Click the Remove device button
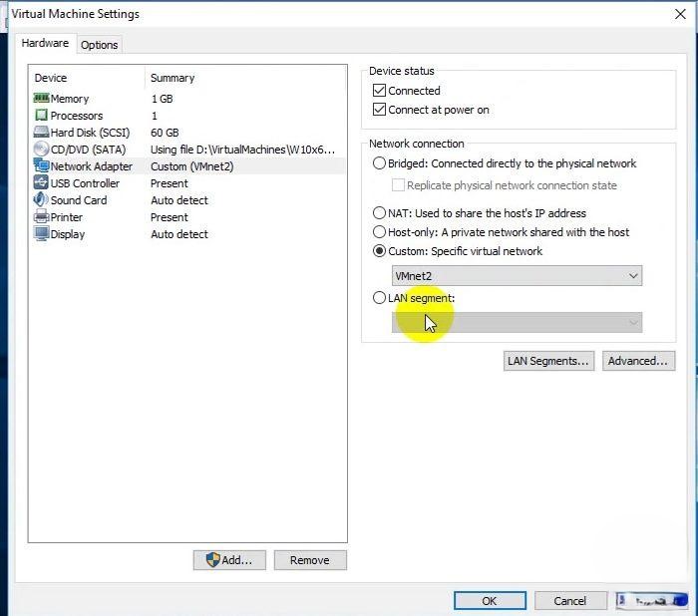The height and width of the screenshot is (616, 698). [x=310, y=560]
